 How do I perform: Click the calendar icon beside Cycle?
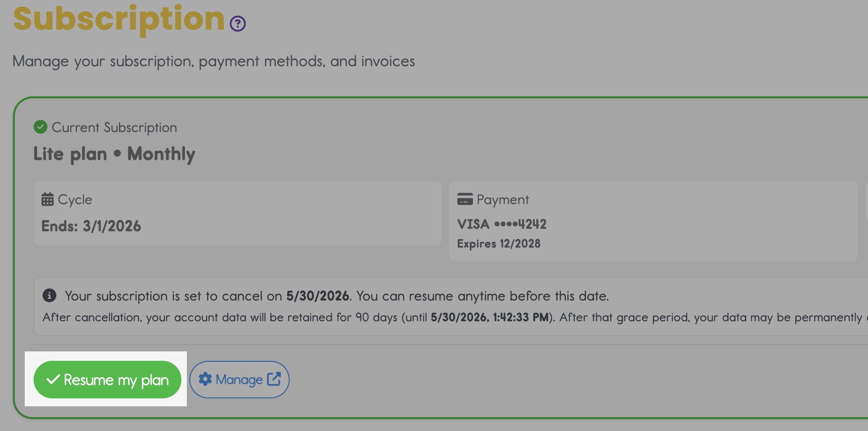[x=47, y=199]
